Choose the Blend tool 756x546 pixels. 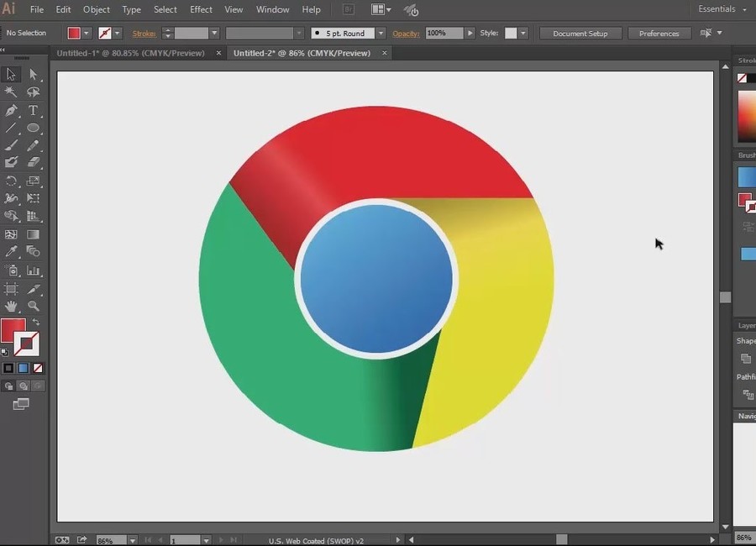point(33,251)
